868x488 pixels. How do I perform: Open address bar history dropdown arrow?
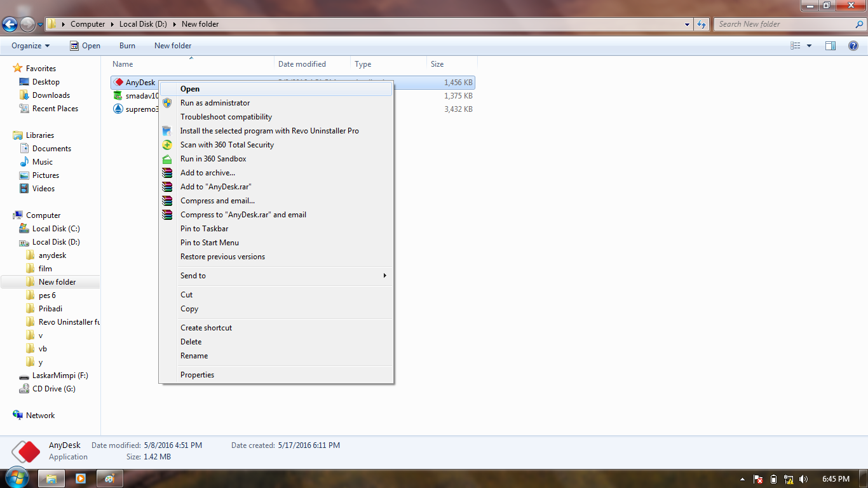coord(688,24)
